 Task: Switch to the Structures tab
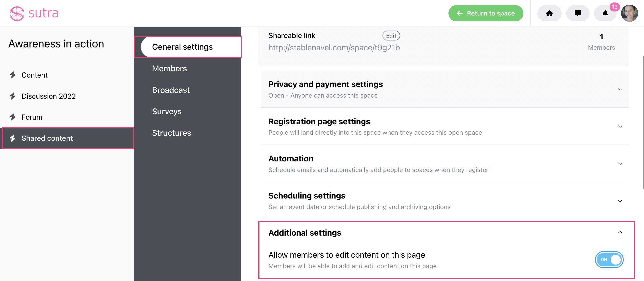pyautogui.click(x=171, y=133)
